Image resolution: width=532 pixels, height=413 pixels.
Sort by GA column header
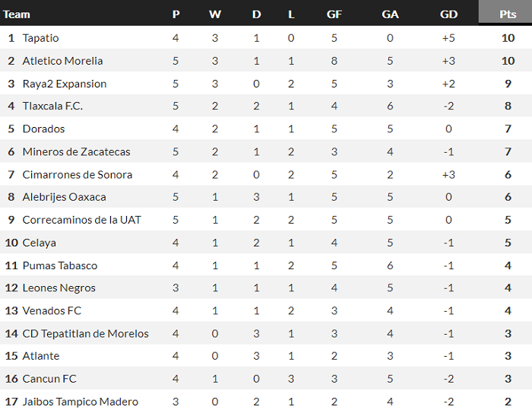pyautogui.click(x=390, y=14)
